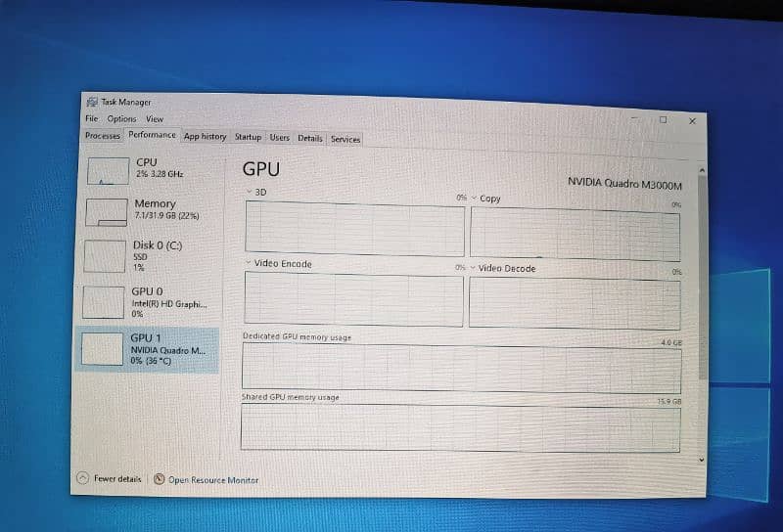
Task: Expand the Video Encode graph dropdown
Action: [248, 263]
